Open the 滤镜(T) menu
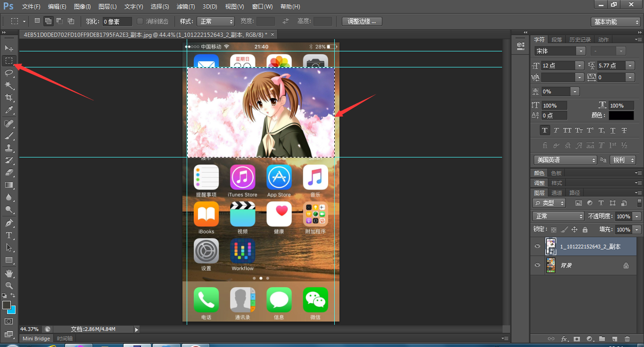644x347 pixels. (x=186, y=7)
